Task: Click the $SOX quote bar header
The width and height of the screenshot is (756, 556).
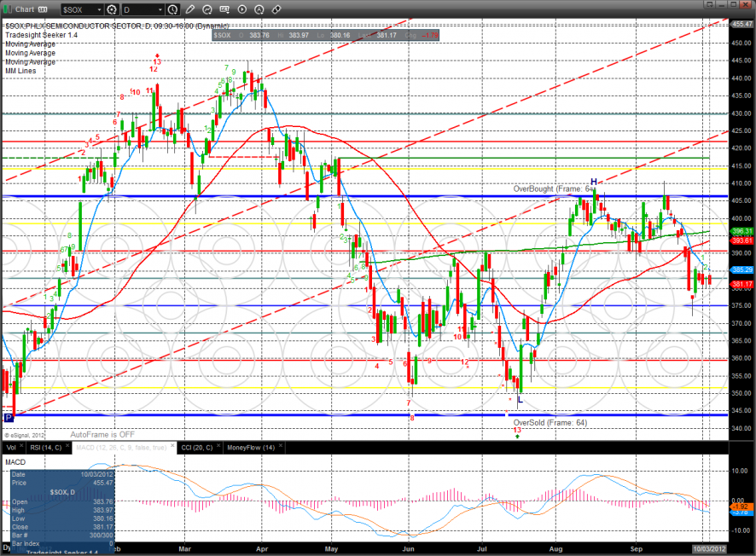Action: click(x=325, y=35)
